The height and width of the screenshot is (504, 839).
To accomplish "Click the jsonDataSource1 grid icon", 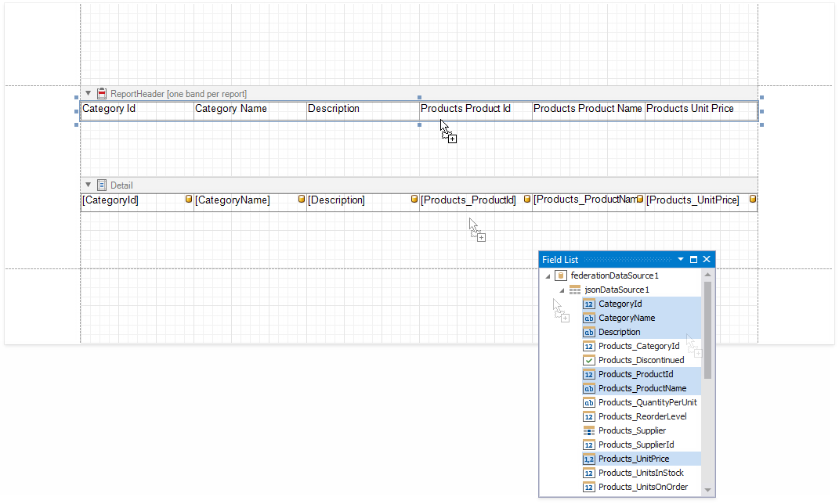I will 575,289.
